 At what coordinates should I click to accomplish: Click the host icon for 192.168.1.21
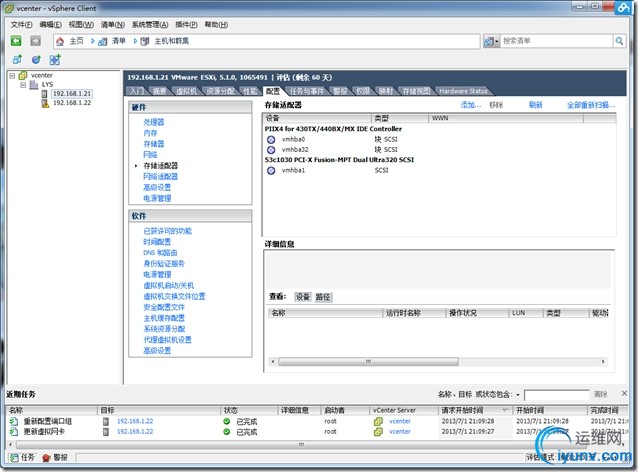45,94
